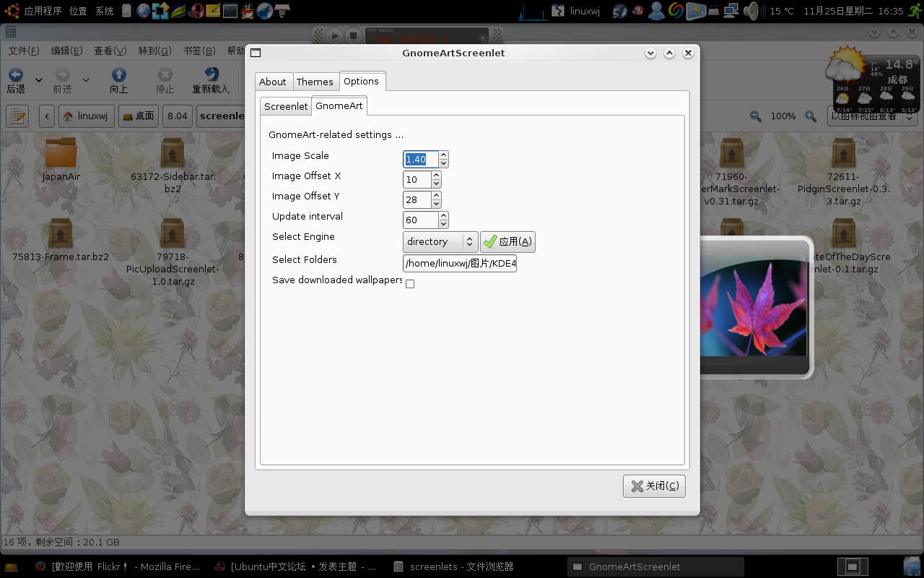Click the network monitors tray icon
Viewport: 924px width, 578px height.
tap(731, 11)
